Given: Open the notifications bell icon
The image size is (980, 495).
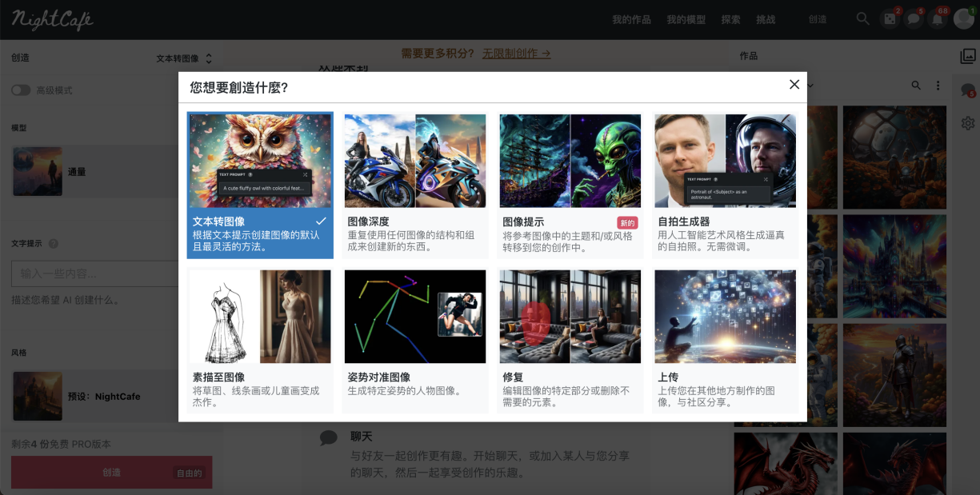Looking at the screenshot, I should click(x=937, y=18).
